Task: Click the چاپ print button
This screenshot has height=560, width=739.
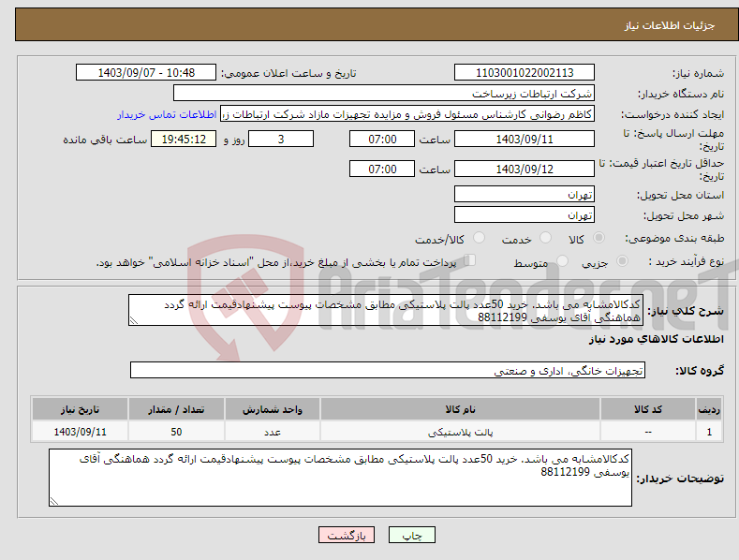Action: (x=412, y=535)
